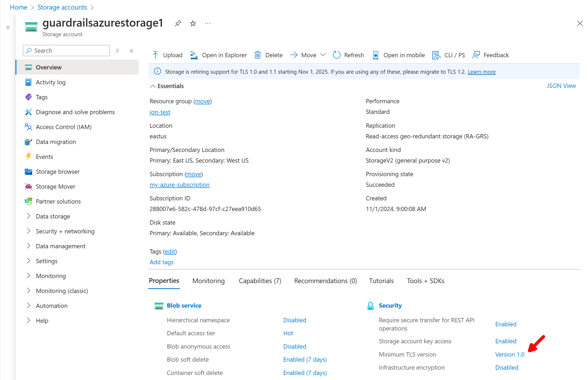
Task: Switch to the Capabilities (7) tab
Action: [260, 281]
